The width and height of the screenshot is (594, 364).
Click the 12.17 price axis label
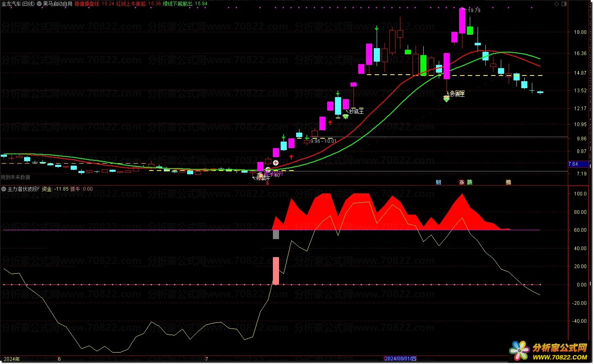580,109
